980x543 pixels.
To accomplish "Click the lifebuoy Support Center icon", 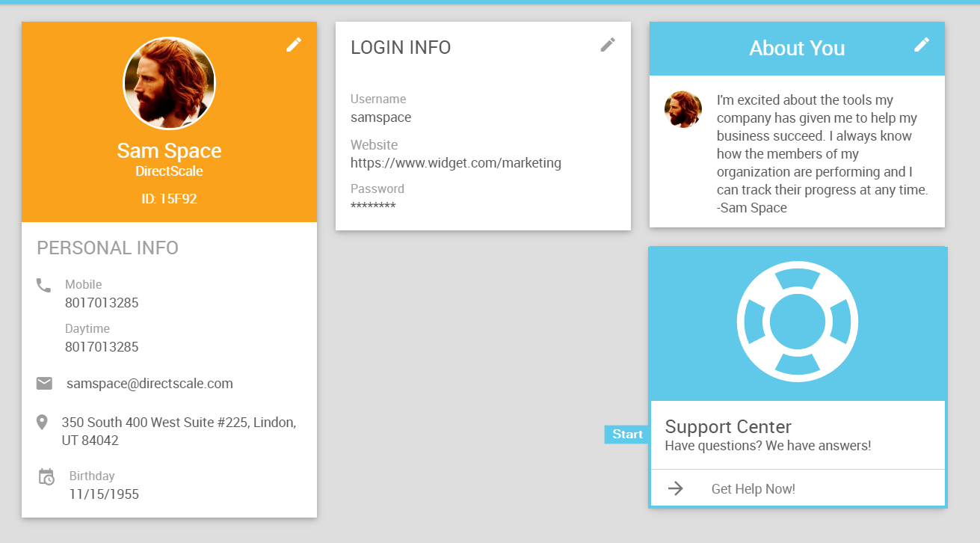I will pyautogui.click(x=797, y=322).
